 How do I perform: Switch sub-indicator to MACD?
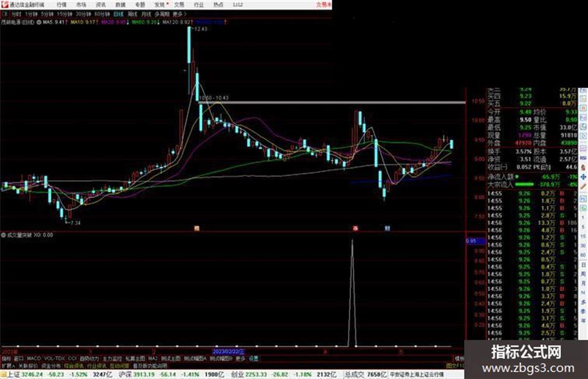pos(34,358)
